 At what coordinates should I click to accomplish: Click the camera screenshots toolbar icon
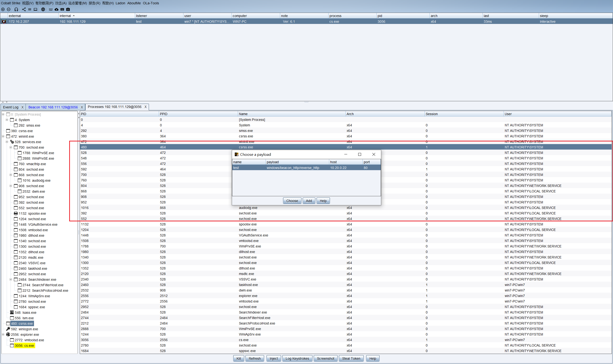(68, 9)
